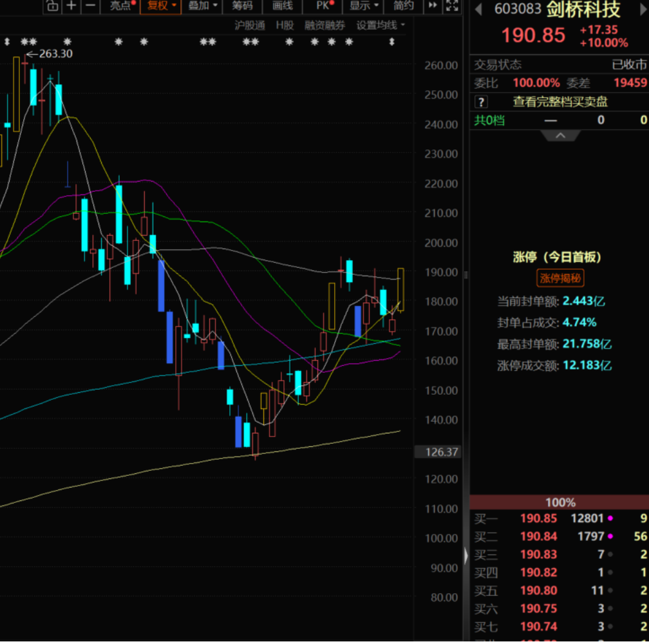Click the leftmost double-arrow event marker
This screenshot has height=644, width=649.
coord(7,41)
